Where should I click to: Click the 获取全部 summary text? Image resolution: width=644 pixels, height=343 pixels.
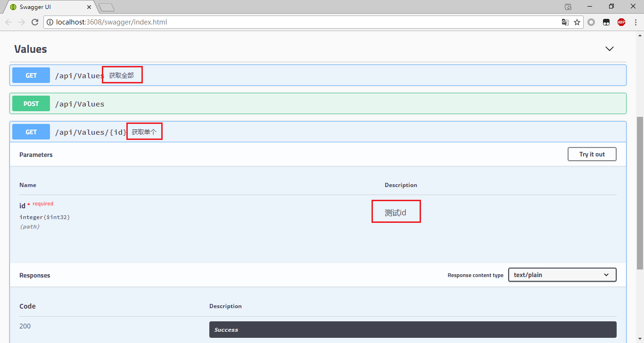tap(122, 75)
